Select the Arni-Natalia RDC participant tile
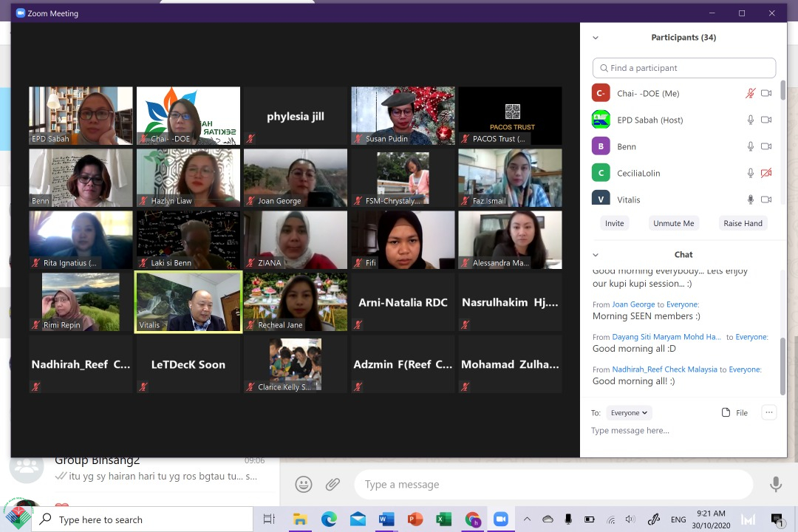This screenshot has width=798, height=532. [x=403, y=302]
